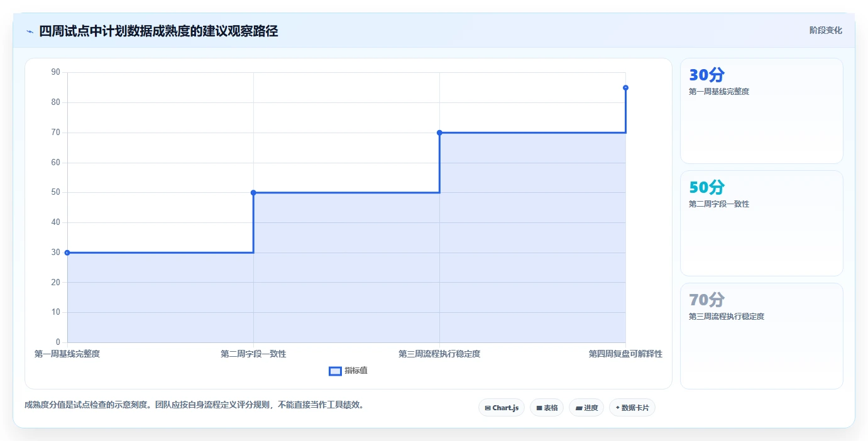Click the data point at value 30
Viewport: 868px width, 441px height.
coord(67,253)
